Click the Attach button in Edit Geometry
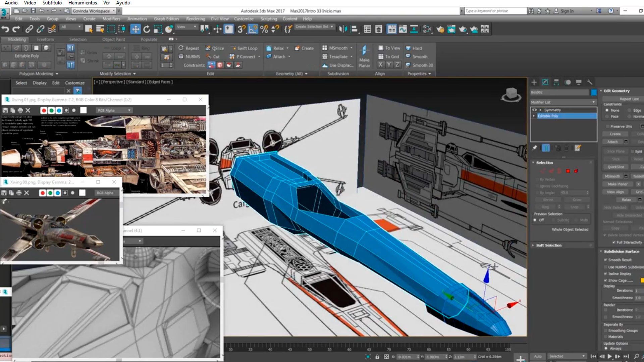The height and width of the screenshot is (362, 644). pos(612,142)
